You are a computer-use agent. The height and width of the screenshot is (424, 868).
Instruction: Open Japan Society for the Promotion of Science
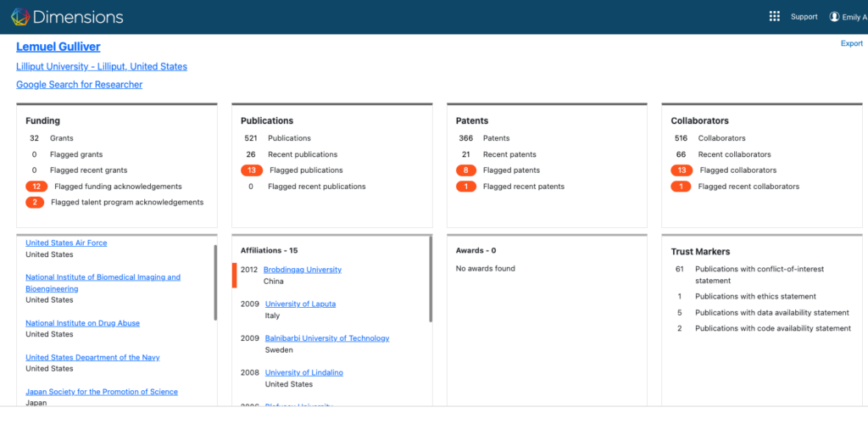tap(102, 391)
